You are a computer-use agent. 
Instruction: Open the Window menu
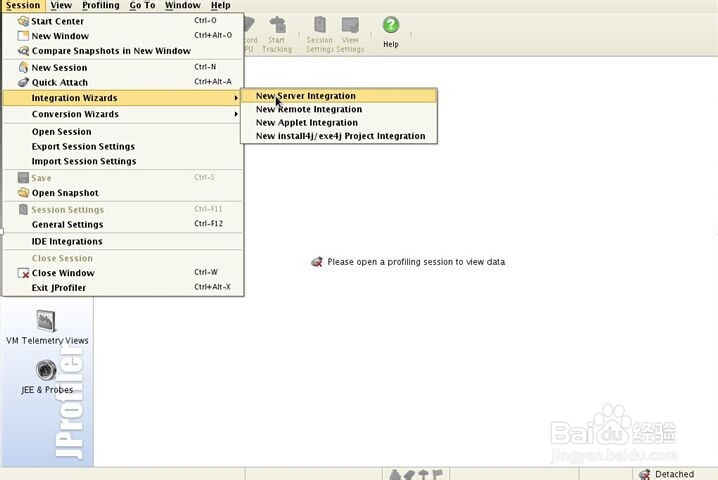click(183, 5)
